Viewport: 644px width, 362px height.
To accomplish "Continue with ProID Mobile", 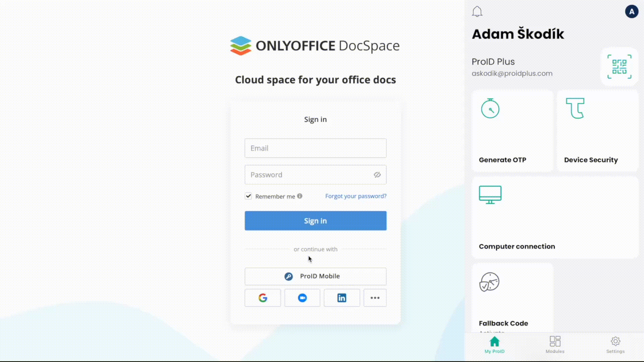I will click(x=315, y=276).
